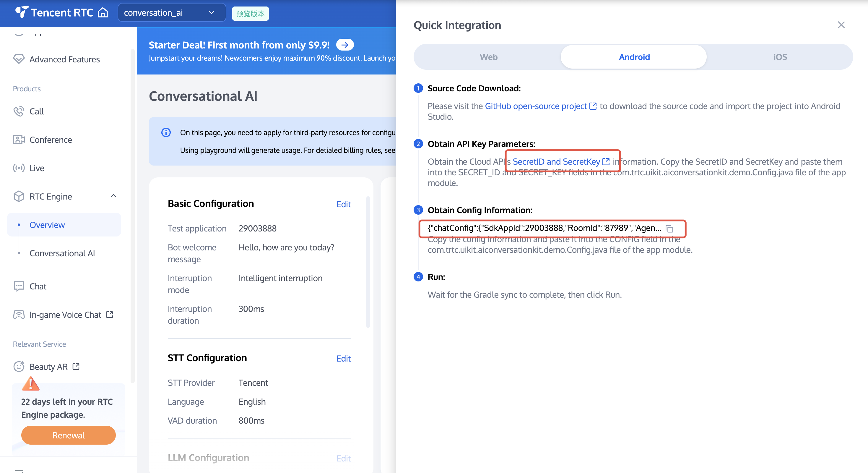Click the Live broadcast icon
The image size is (868, 473).
coord(19,168)
